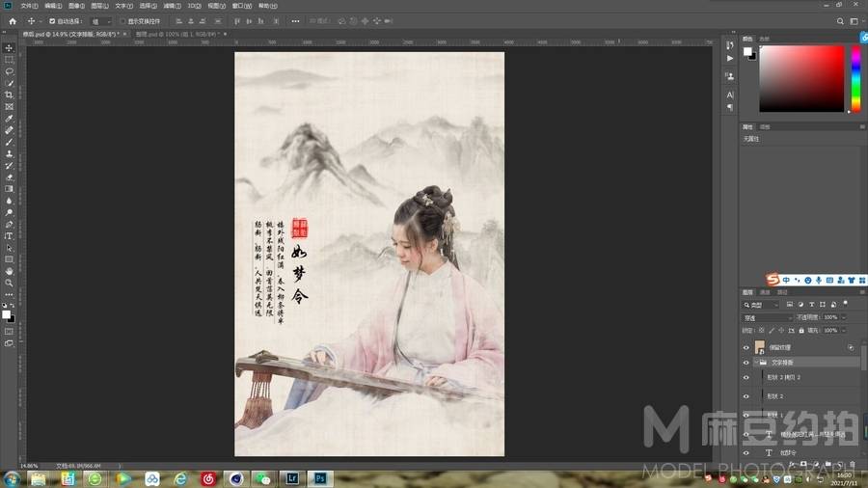This screenshot has width=868, height=488.
Task: Open the Layers panel flyout menu
Action: click(x=862, y=292)
